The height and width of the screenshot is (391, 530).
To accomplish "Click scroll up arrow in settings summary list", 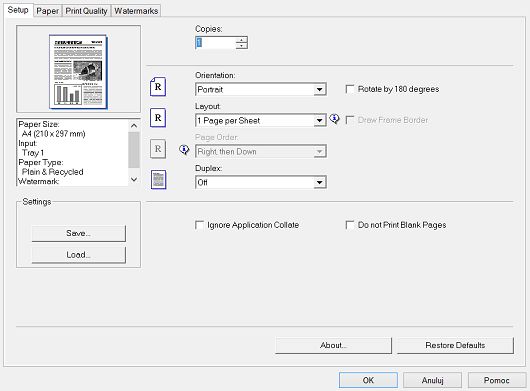I will 134,125.
